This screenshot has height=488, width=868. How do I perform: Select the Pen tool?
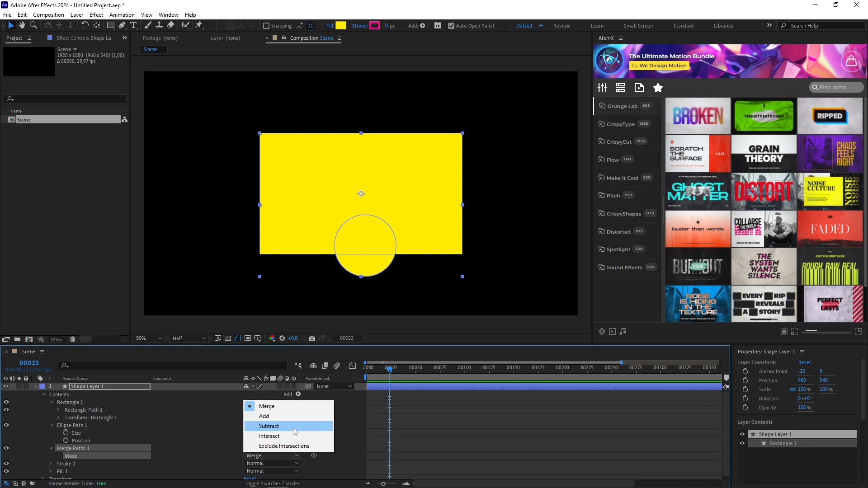(x=122, y=25)
